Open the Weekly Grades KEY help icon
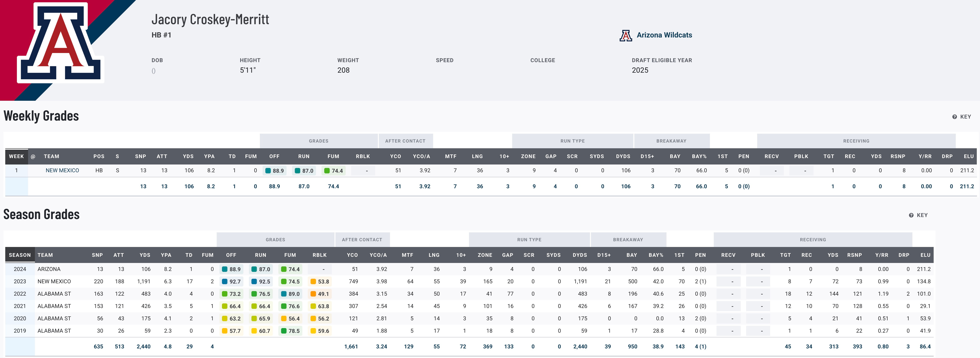Image resolution: width=980 pixels, height=358 pixels. [954, 117]
